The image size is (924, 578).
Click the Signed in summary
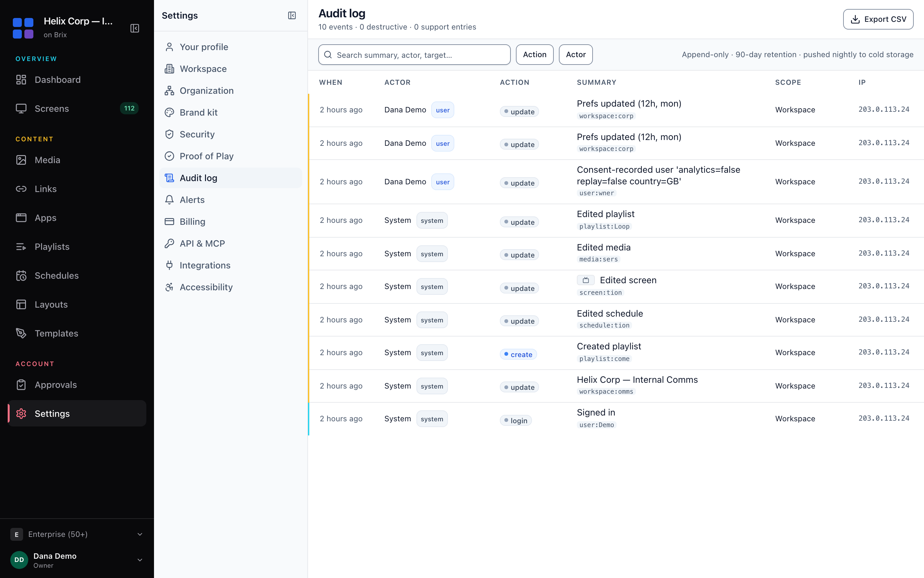click(x=596, y=413)
